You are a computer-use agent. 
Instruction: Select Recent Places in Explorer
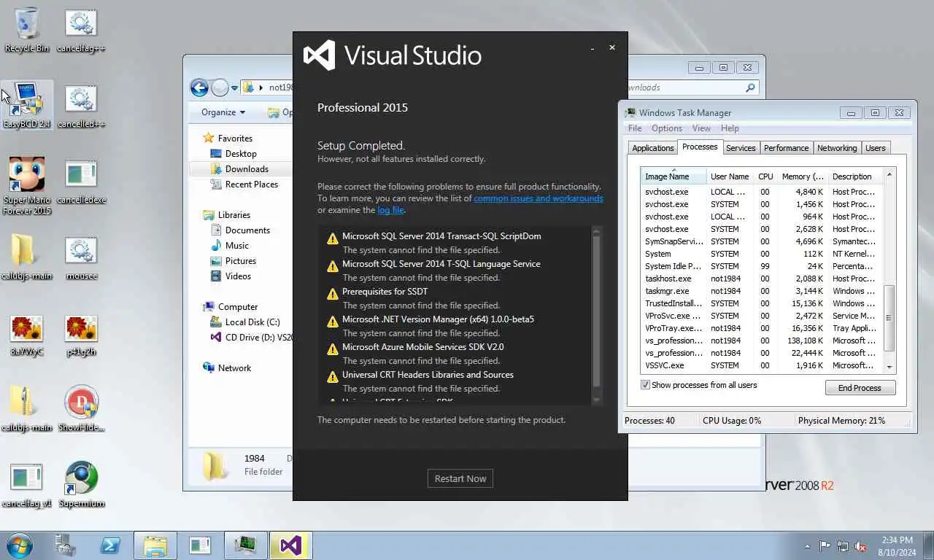pyautogui.click(x=251, y=184)
